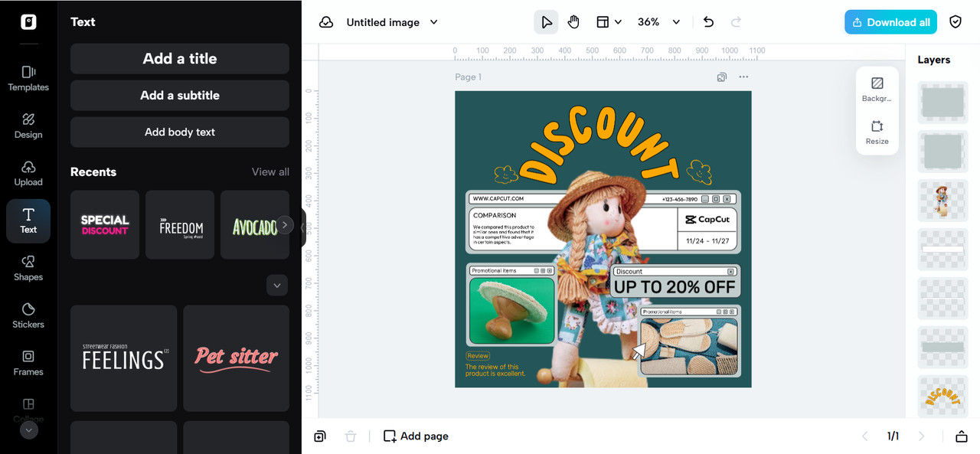Delete page using the trash icon

pyautogui.click(x=351, y=436)
